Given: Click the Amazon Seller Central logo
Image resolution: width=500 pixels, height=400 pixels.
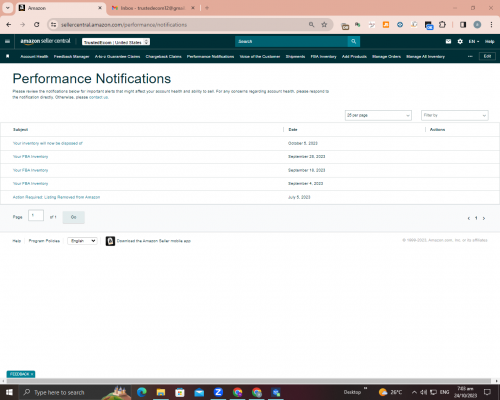Looking at the screenshot, I should click(45, 41).
